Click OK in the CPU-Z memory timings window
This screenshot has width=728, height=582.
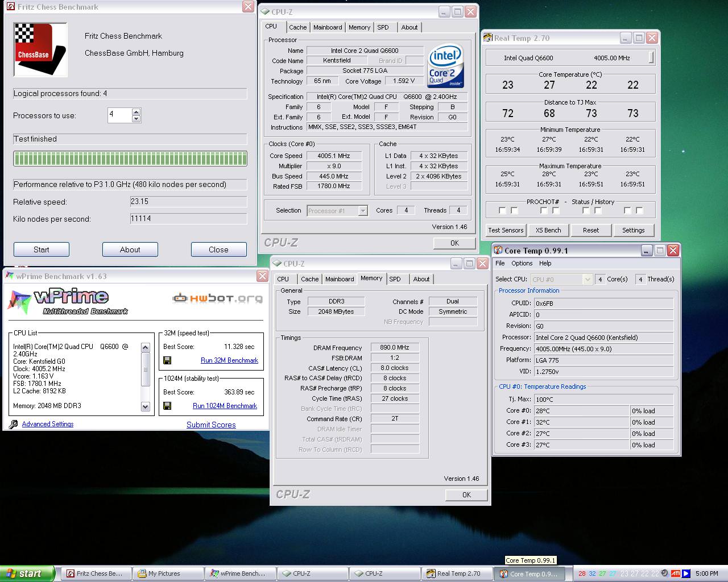pos(466,494)
